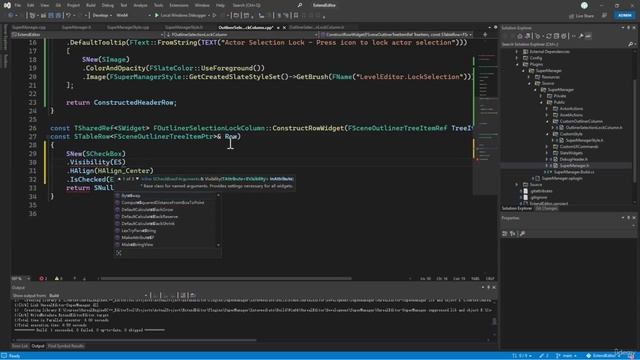This screenshot has width=640, height=360.
Task: Open the File menu
Action: tap(18, 5)
